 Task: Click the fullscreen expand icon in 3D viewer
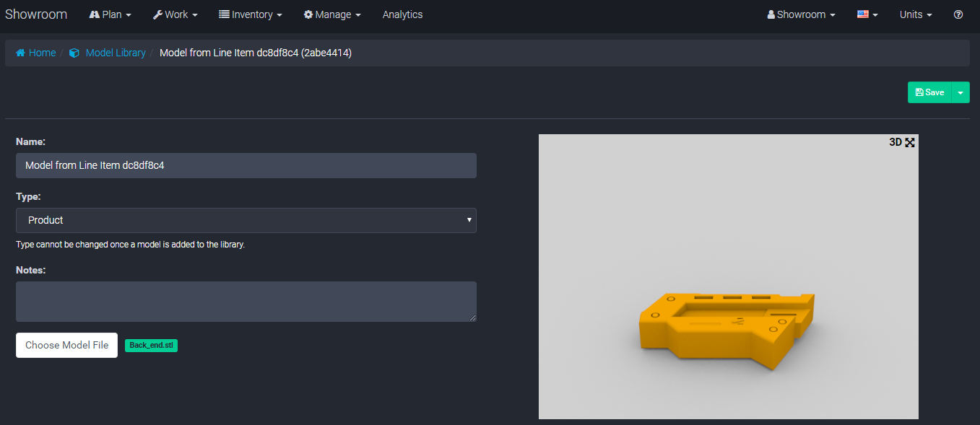point(910,142)
